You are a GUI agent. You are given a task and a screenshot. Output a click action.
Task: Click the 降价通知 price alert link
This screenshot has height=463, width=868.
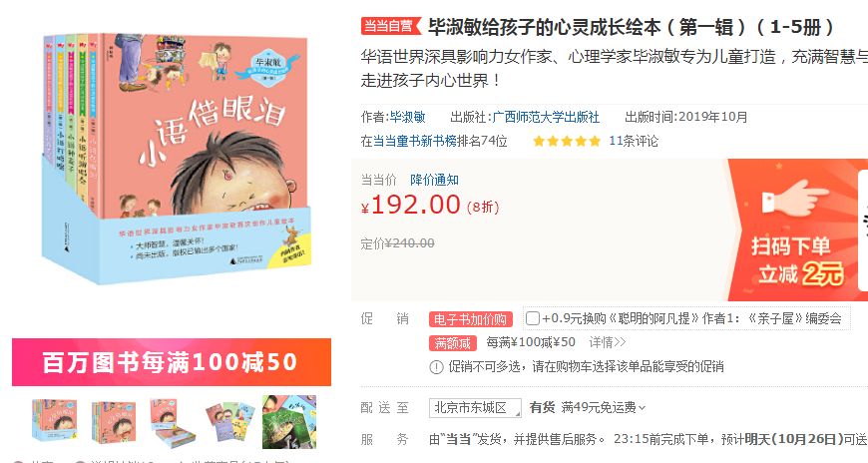click(435, 180)
